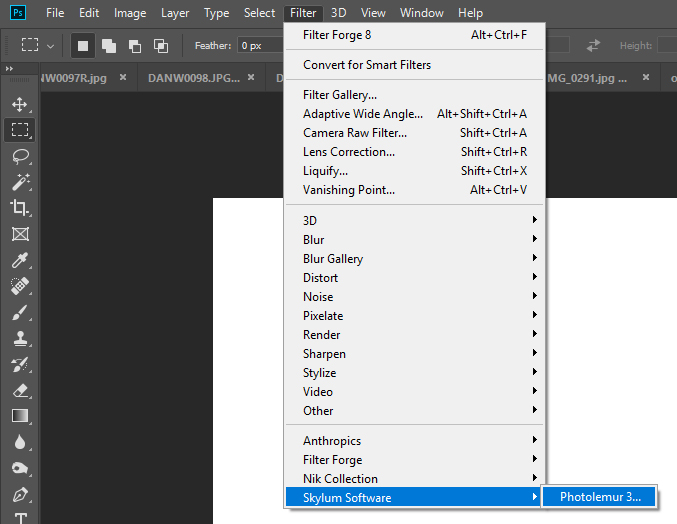This screenshot has width=677, height=524.
Task: Open the Layer menu
Action: (175, 13)
